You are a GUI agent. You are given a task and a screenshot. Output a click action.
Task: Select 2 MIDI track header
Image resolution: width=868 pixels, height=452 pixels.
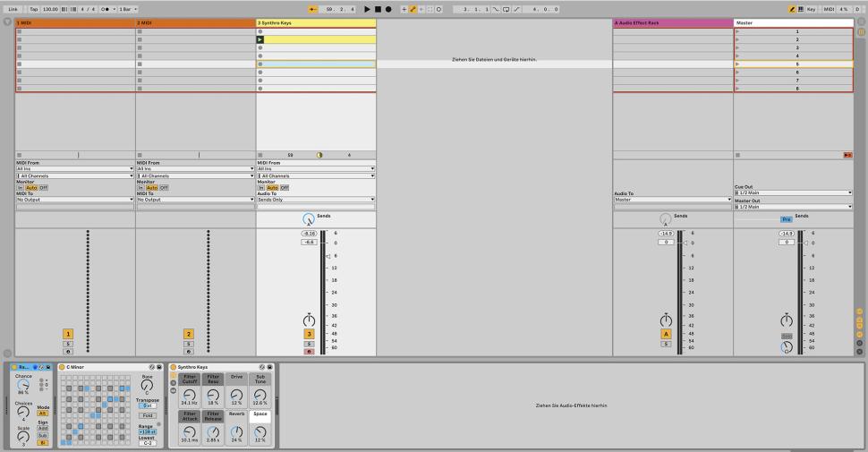pos(195,23)
